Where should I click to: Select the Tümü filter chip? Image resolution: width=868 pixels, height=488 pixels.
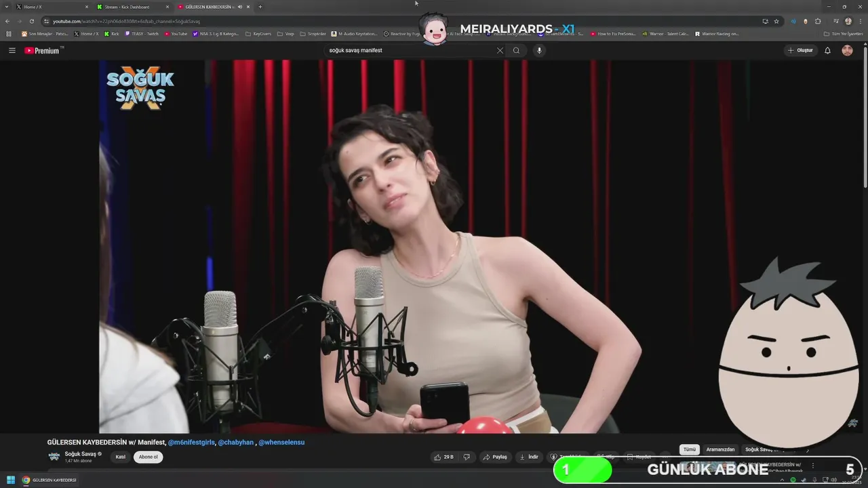(690, 449)
